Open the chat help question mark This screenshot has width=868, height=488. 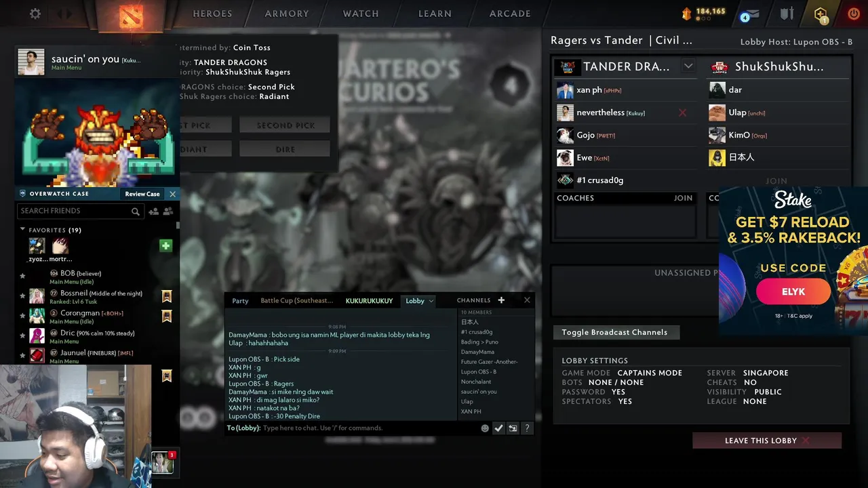click(x=527, y=428)
